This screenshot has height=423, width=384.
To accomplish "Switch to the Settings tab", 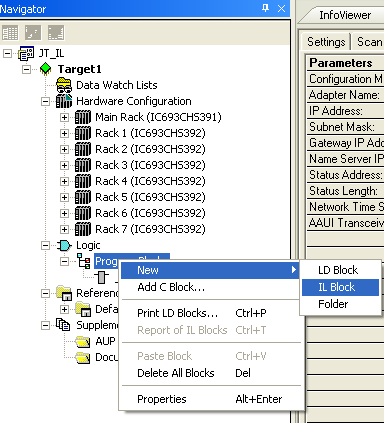I will 326,42.
